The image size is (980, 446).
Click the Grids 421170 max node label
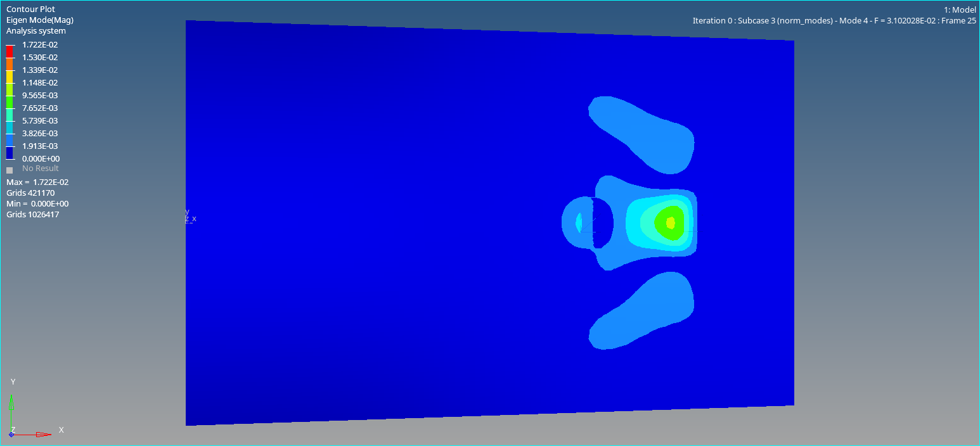pos(30,193)
